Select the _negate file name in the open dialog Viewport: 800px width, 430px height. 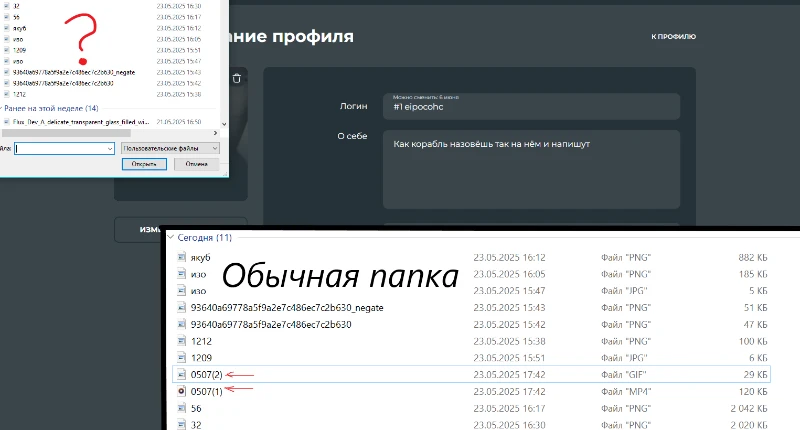coord(74,72)
